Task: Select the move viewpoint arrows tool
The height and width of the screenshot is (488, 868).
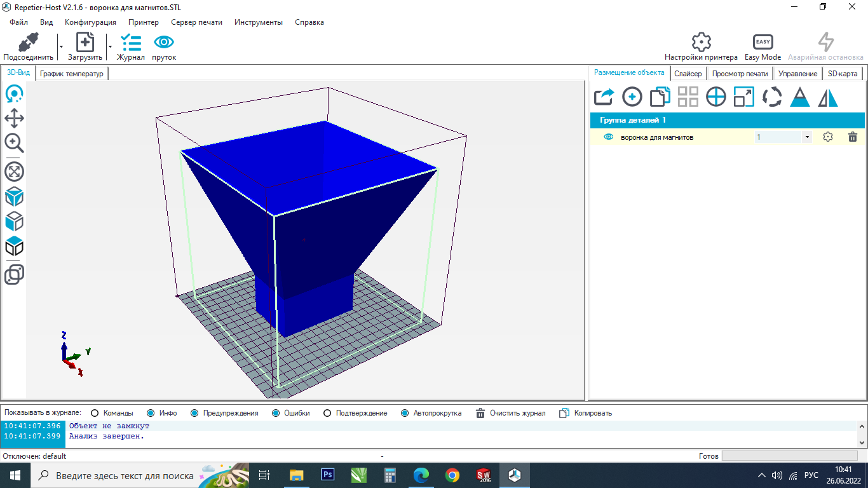Action: tap(14, 118)
